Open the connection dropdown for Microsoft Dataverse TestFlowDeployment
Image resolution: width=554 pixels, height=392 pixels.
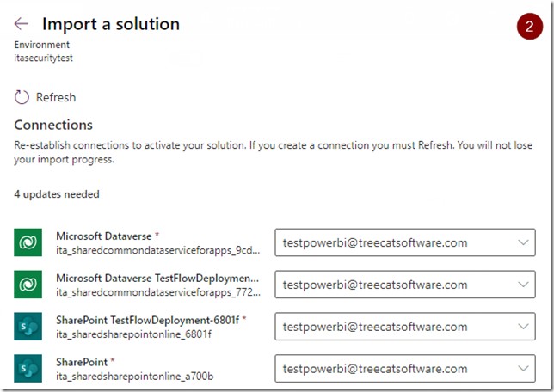point(405,285)
